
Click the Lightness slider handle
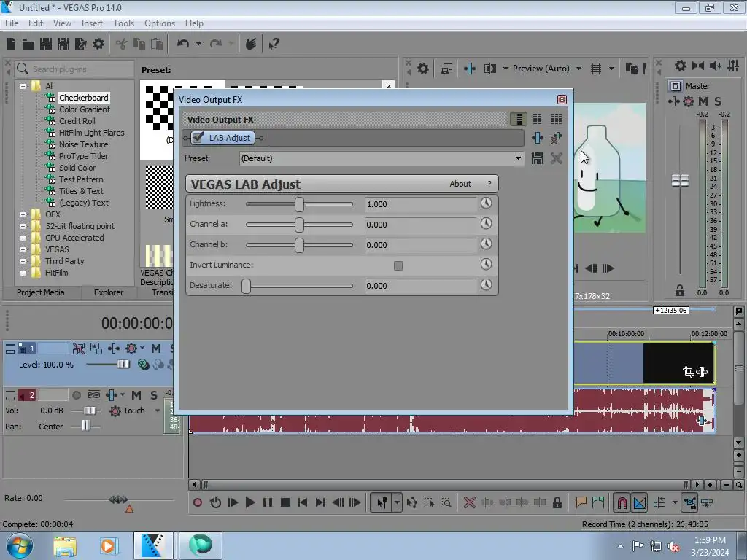click(x=299, y=204)
